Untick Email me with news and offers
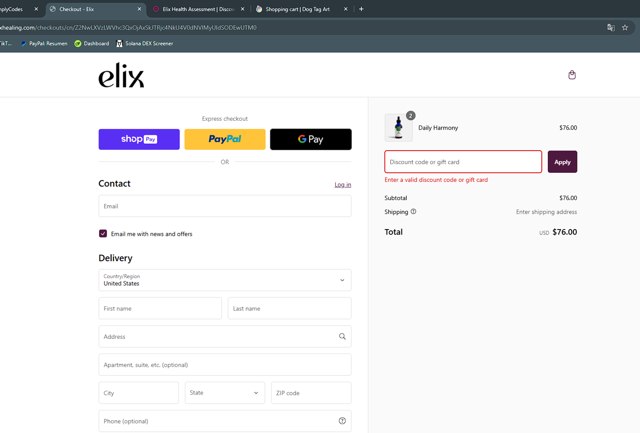This screenshot has height=433, width=640. click(103, 233)
